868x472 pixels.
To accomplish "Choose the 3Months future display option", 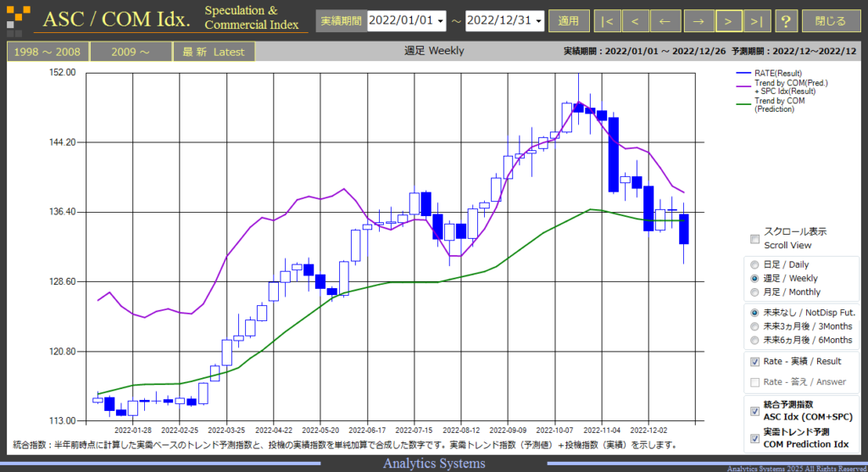I will 754,326.
